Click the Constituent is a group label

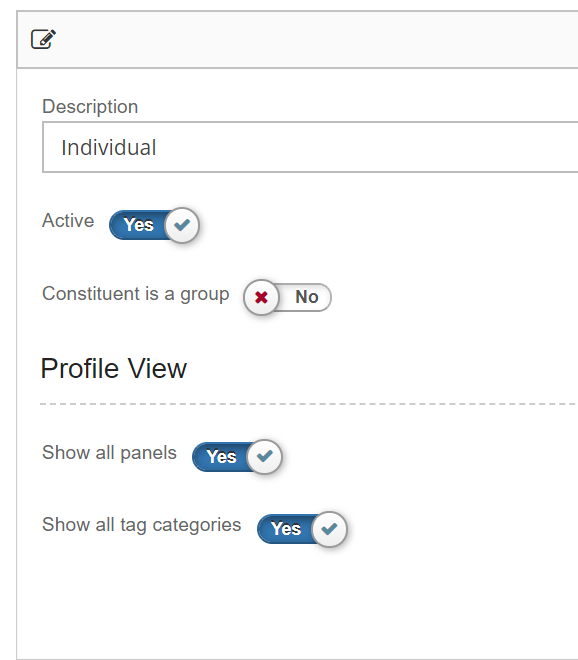coord(136,294)
